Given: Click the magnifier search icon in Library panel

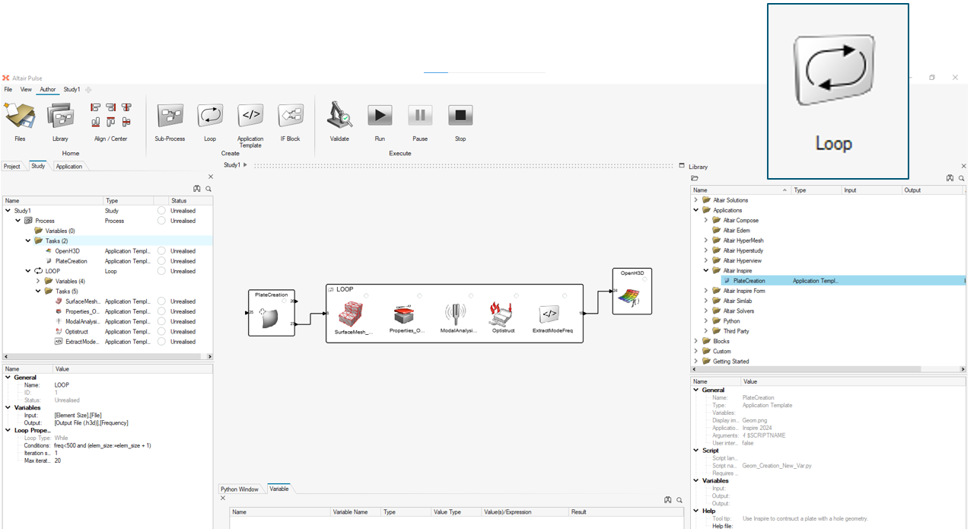Looking at the screenshot, I should (x=962, y=178).
